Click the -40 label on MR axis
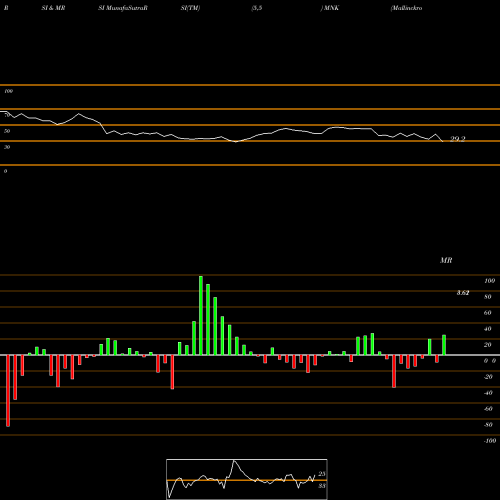The height and width of the screenshot is (500, 500). click(x=488, y=393)
